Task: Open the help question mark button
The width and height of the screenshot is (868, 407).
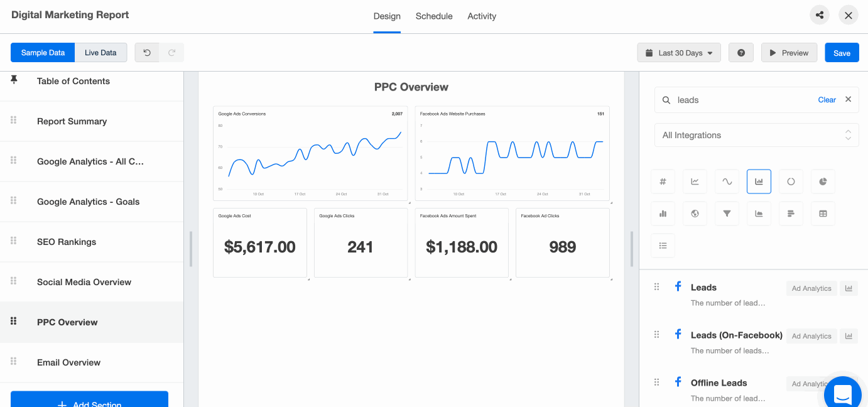Action: click(x=741, y=53)
